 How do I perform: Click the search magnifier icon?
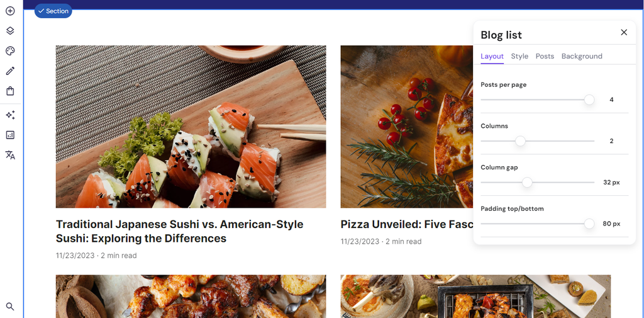pyautogui.click(x=10, y=307)
